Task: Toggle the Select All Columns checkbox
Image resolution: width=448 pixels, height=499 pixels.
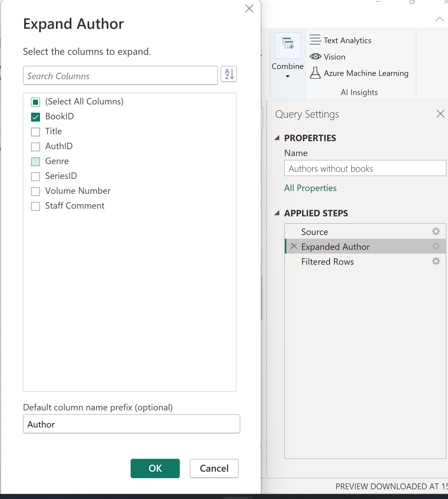Action: tap(36, 102)
